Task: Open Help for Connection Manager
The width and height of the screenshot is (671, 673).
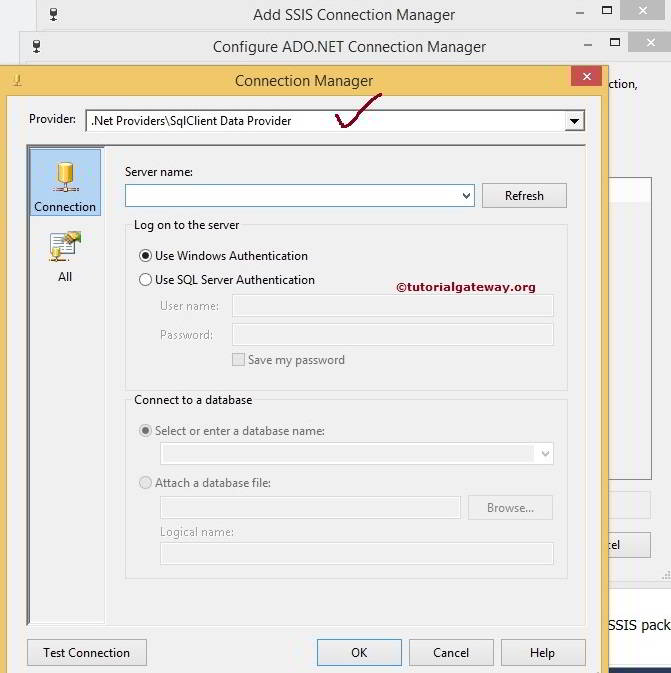Action: click(543, 652)
